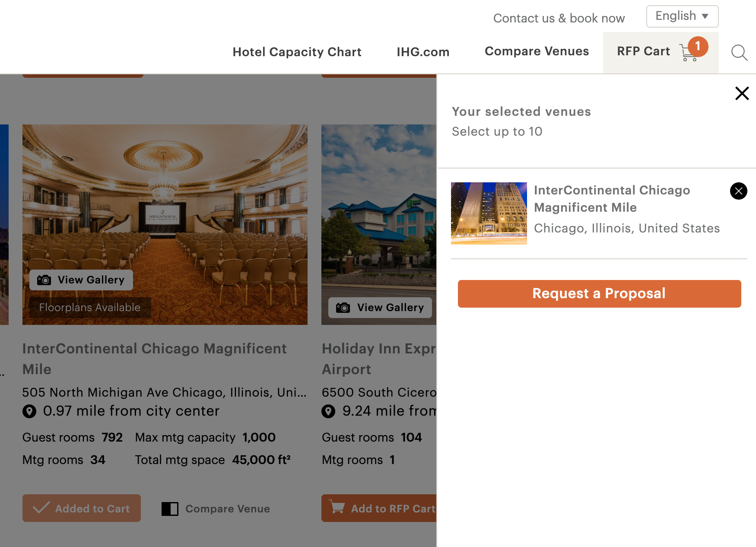The height and width of the screenshot is (547, 756).
Task: Click '505 North Michigan Ave' address text
Action: (x=165, y=392)
